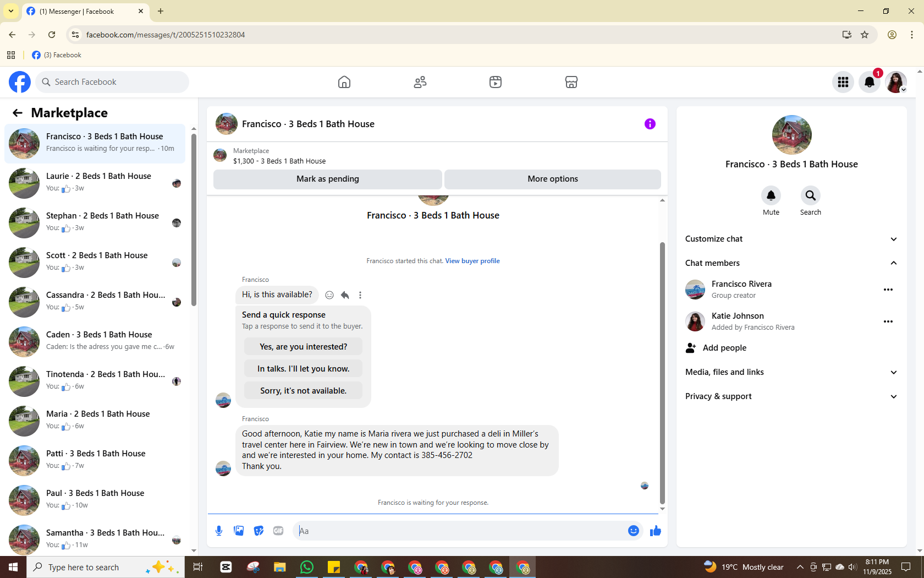Expand Media, files and links section
Screen dimensions: 924x578
pyautogui.click(x=791, y=372)
